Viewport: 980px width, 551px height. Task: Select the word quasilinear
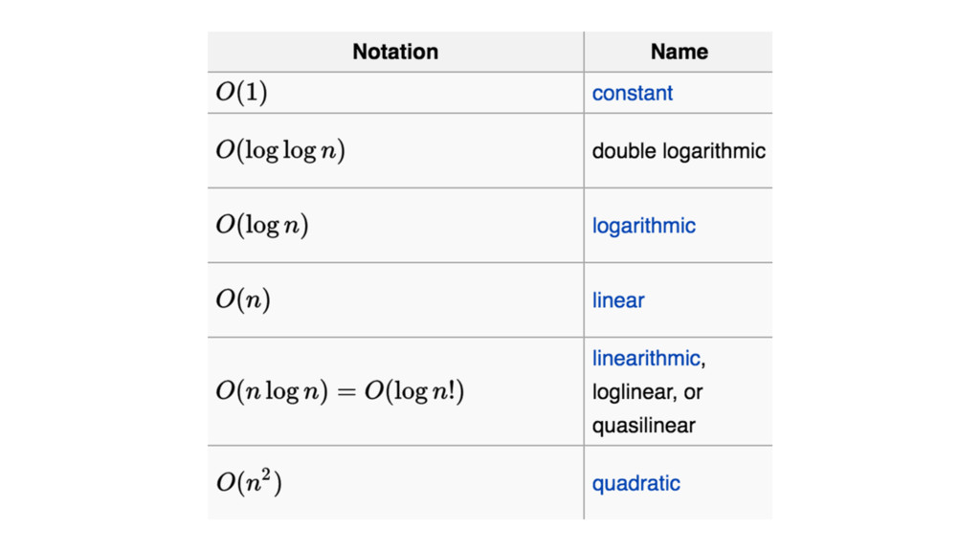[643, 426]
